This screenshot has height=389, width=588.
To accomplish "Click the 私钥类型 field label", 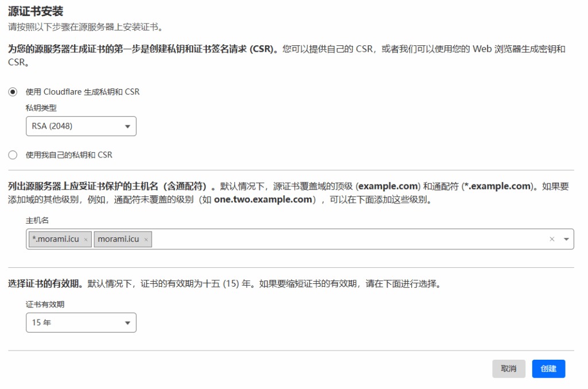I will [41, 108].
